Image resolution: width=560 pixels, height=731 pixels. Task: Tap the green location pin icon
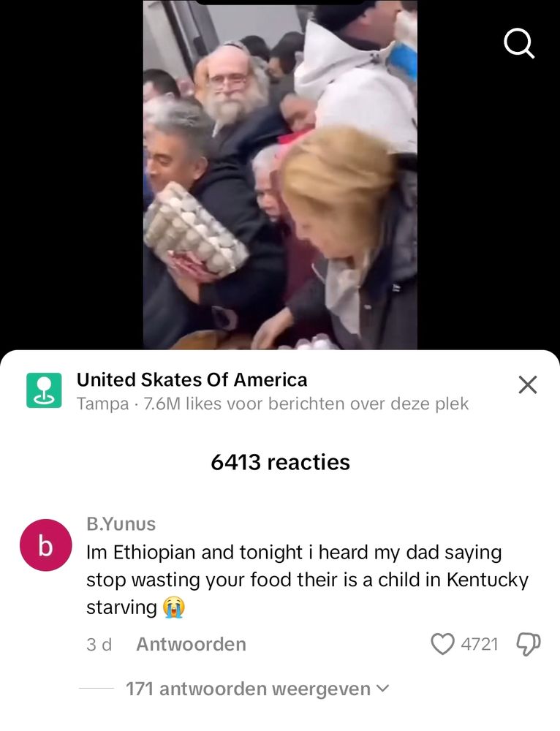(44, 390)
